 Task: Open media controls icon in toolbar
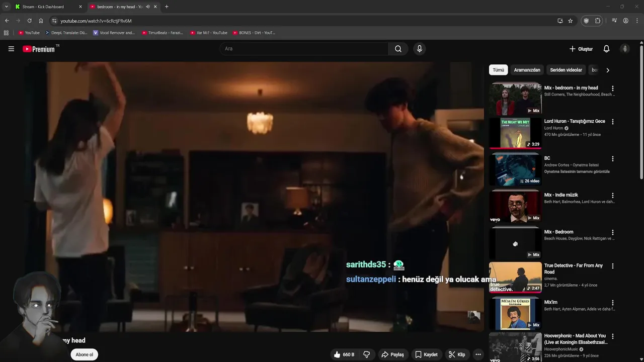[x=614, y=21]
